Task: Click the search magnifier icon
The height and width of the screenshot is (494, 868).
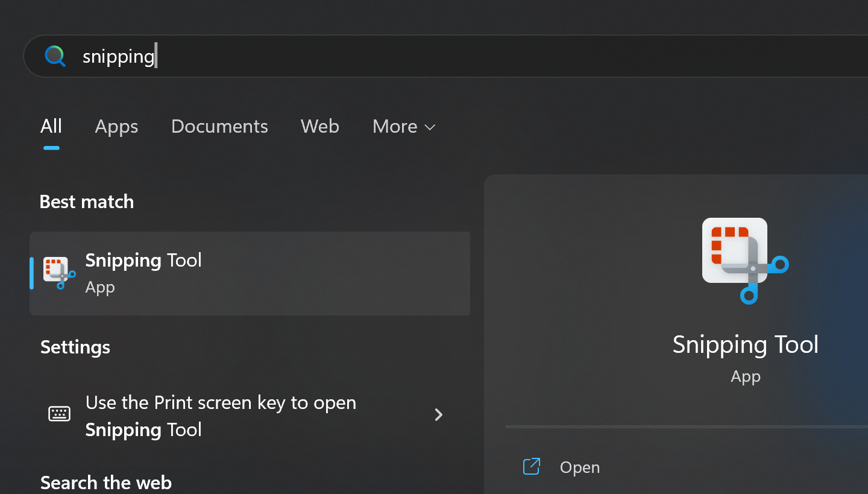Action: 55,56
